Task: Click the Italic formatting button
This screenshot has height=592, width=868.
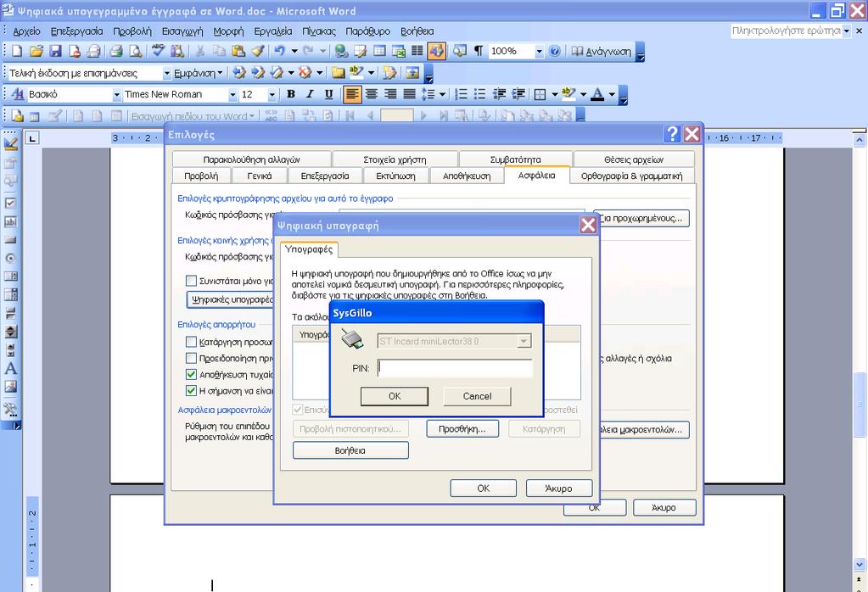Action: [x=310, y=95]
